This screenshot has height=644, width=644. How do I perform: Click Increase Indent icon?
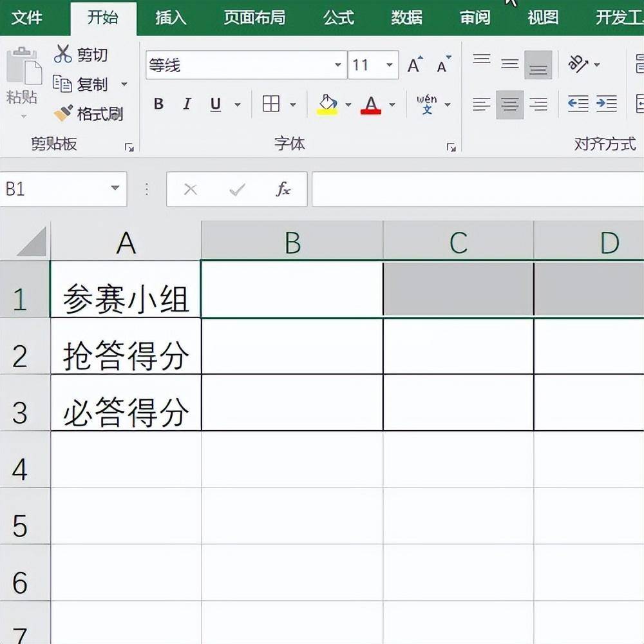[x=606, y=104]
